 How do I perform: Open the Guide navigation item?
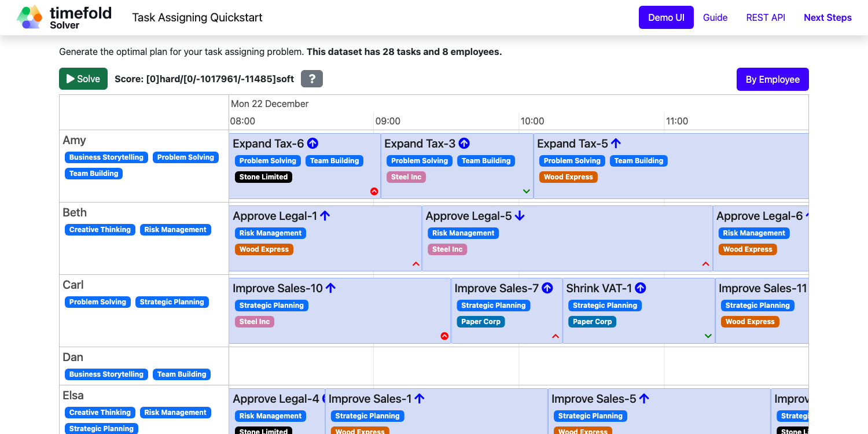(715, 17)
